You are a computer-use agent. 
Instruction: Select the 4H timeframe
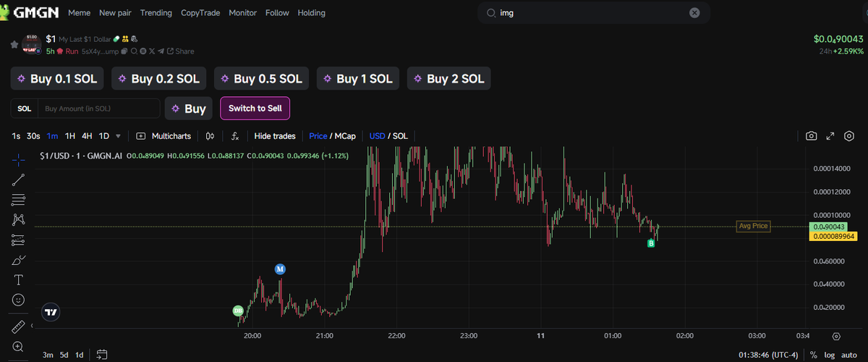point(87,136)
